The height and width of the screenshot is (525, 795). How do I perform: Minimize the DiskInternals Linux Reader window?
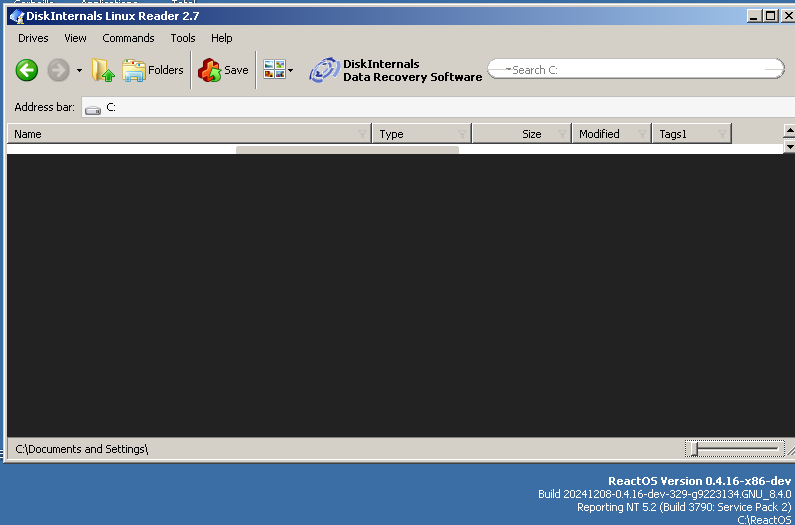754,16
